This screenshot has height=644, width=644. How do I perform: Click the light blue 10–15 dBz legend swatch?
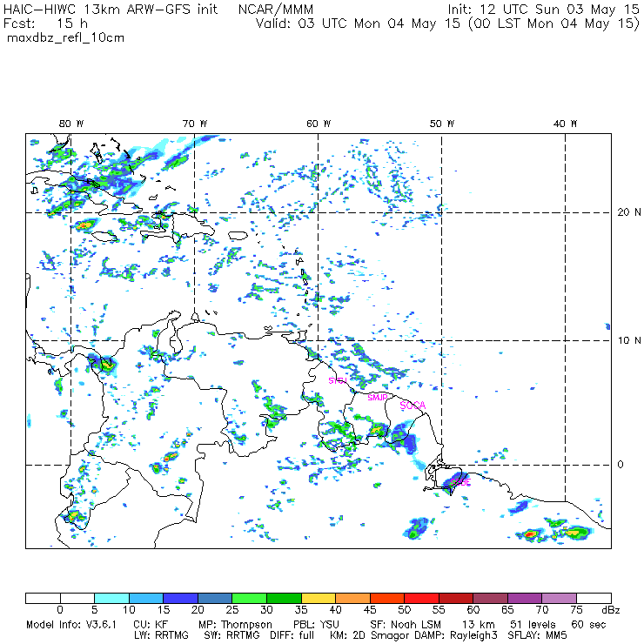(x=146, y=598)
